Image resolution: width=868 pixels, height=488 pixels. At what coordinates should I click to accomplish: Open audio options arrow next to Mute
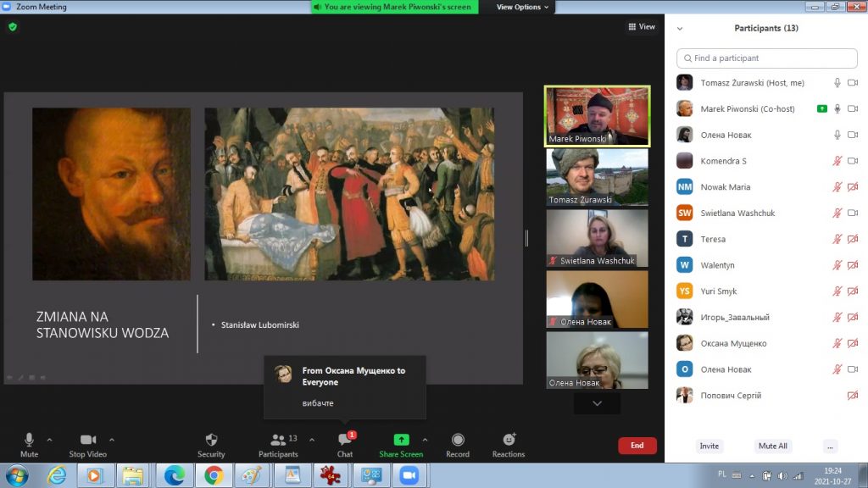[x=49, y=440]
